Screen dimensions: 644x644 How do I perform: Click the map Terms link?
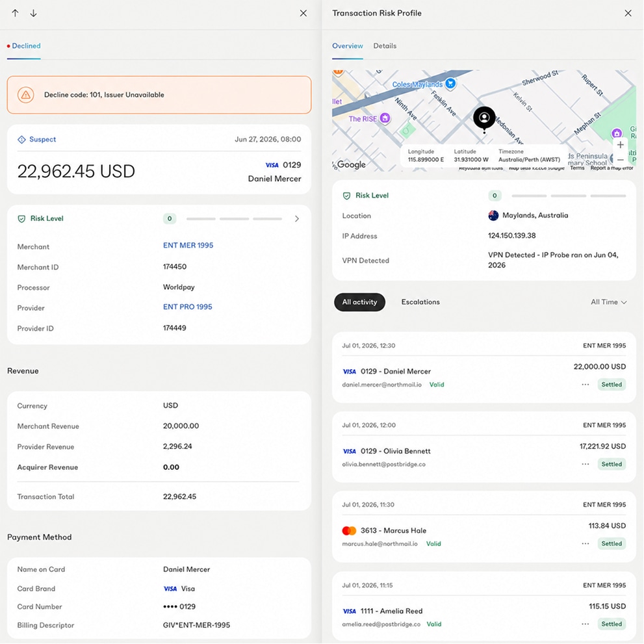click(577, 168)
